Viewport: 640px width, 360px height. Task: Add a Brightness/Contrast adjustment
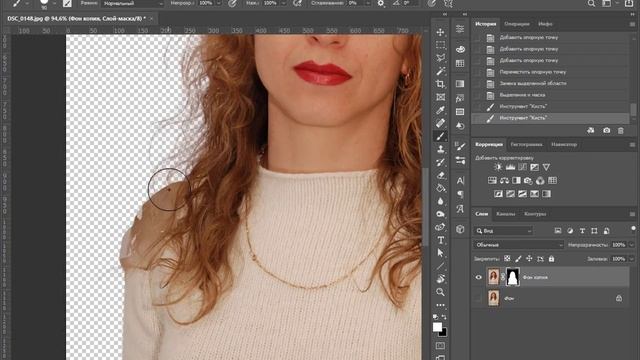pyautogui.click(x=498, y=167)
